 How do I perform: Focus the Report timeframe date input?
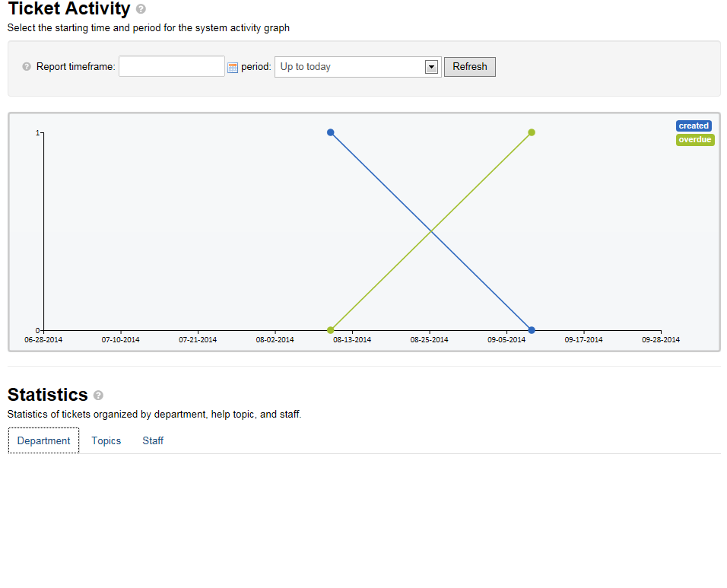(172, 67)
